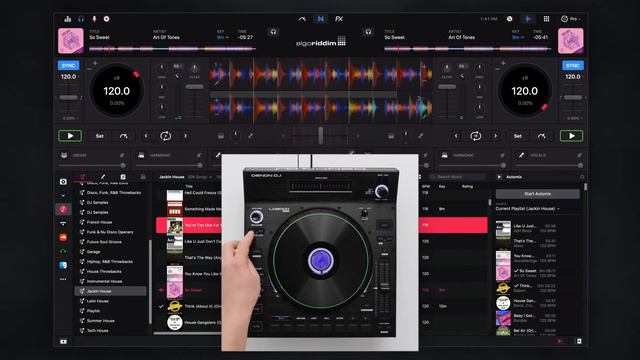
Task: Toggle the loop icon on left deck
Action: point(165,136)
